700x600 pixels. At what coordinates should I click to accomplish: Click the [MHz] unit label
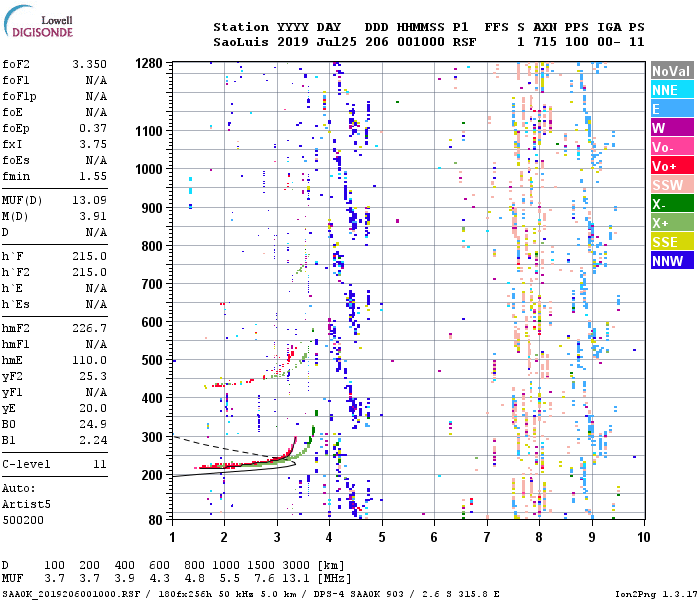pyautogui.click(x=334, y=579)
